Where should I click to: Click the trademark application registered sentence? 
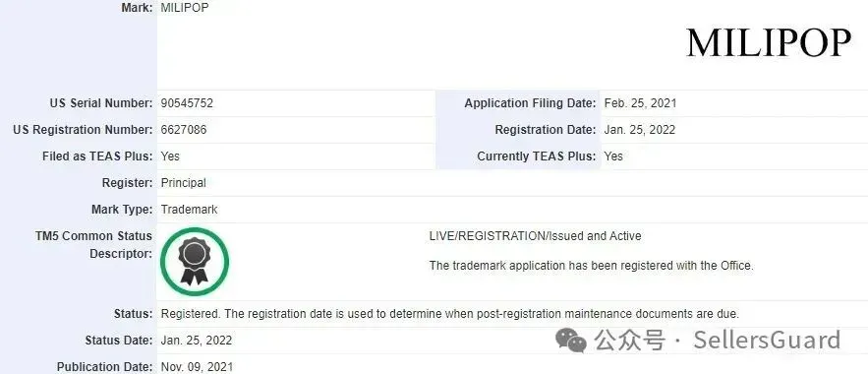click(x=591, y=266)
